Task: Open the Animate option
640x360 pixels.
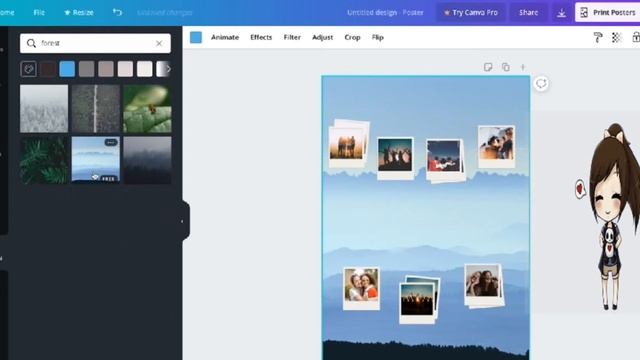Action: (x=225, y=38)
